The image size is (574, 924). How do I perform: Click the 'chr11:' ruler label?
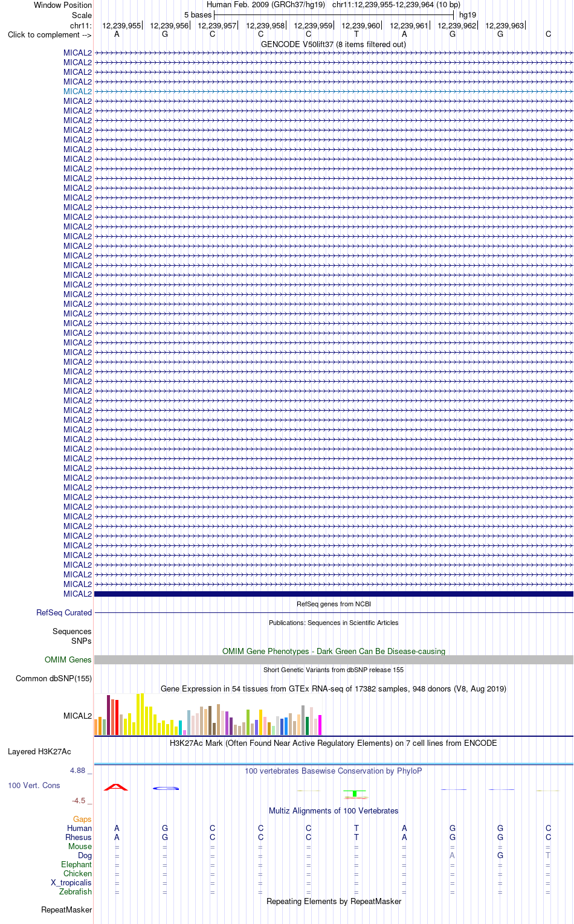(81, 25)
